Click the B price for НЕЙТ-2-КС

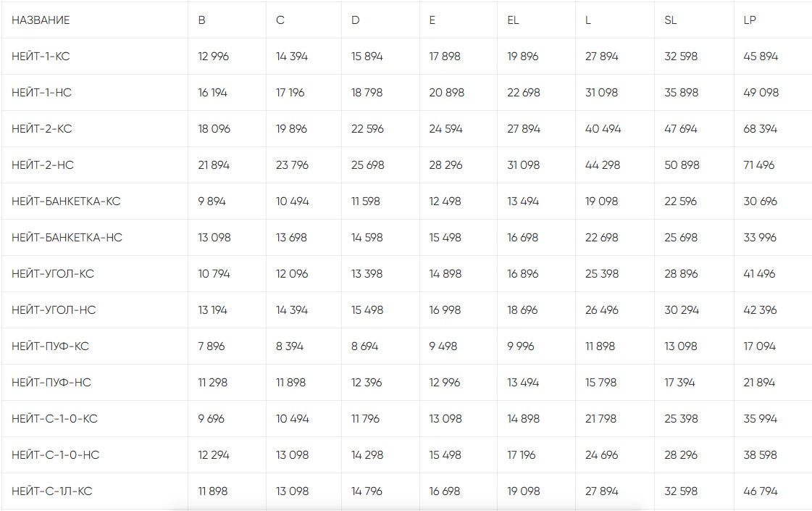(x=214, y=129)
